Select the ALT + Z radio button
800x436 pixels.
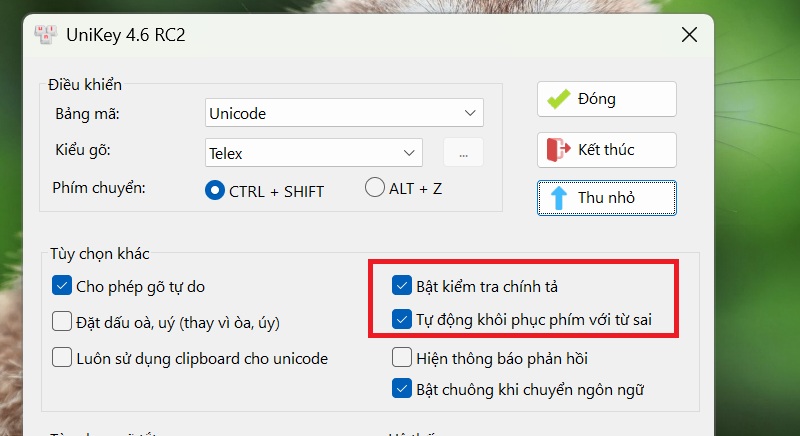(x=374, y=187)
